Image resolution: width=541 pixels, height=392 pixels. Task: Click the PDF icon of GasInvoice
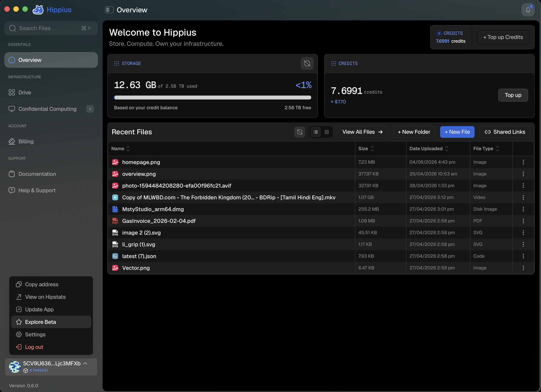point(115,221)
